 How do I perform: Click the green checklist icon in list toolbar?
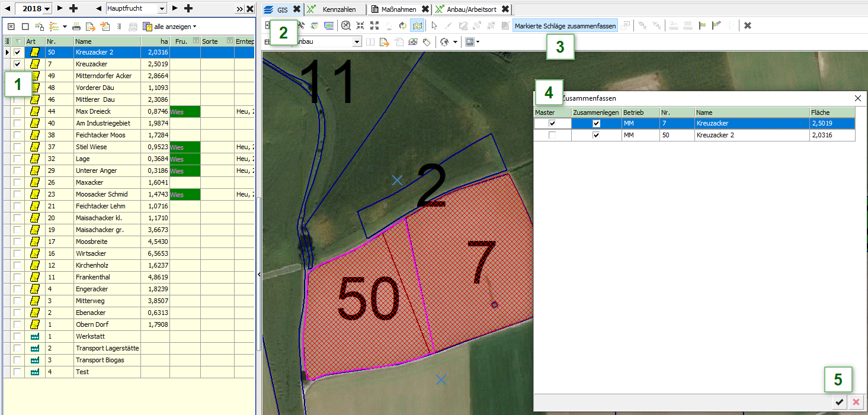point(54,27)
